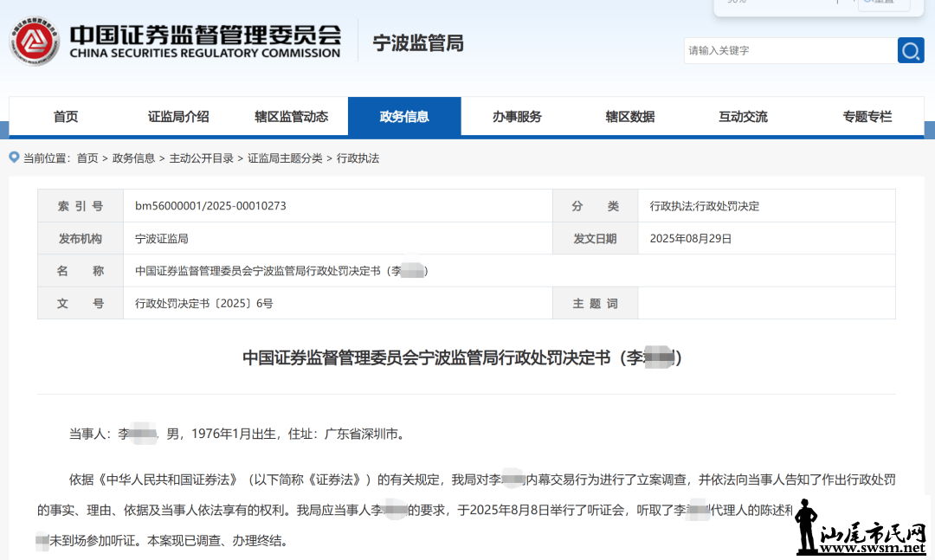This screenshot has width=935, height=560.
Task: Open the 证监局介绍 navigation tab
Action: (x=178, y=117)
